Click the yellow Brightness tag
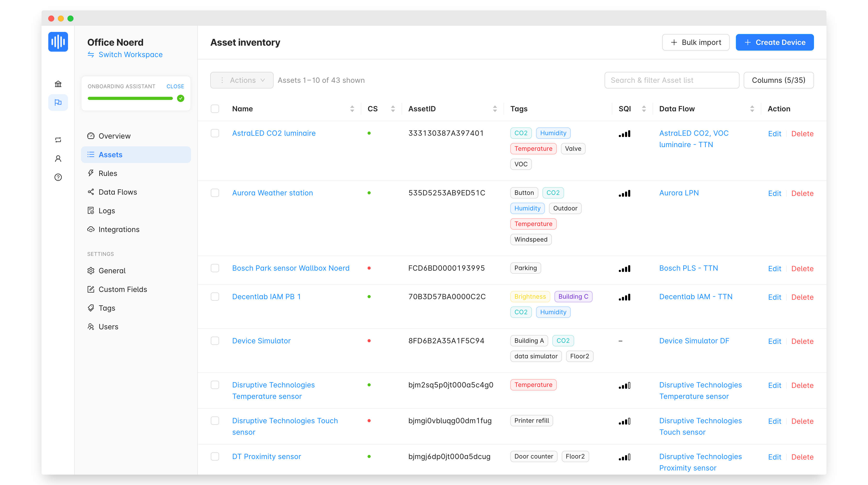 [x=530, y=296]
